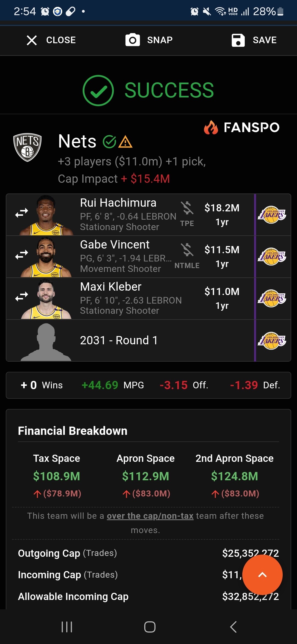This screenshot has height=644, width=297.
Task: Tap the Fanspo logo
Action: pos(242,127)
